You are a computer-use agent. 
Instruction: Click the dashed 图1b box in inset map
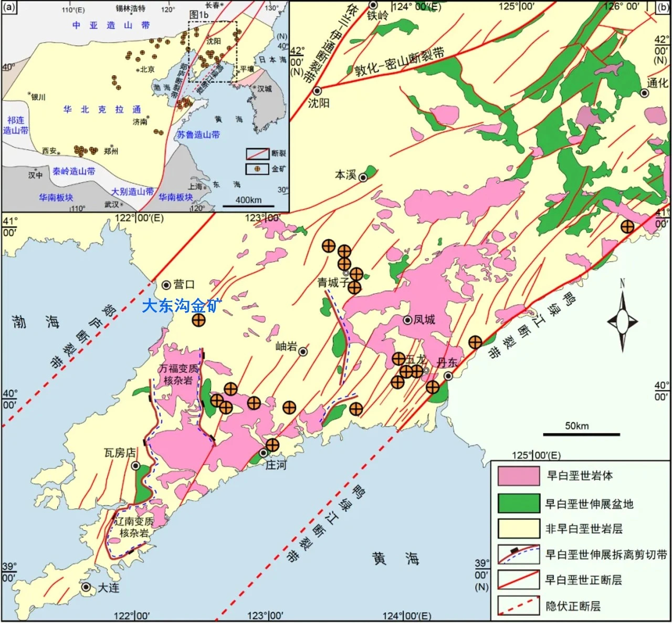(x=213, y=52)
